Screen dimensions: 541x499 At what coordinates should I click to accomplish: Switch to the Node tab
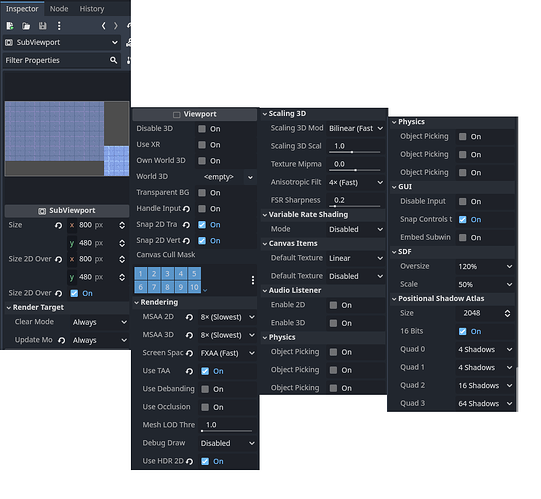59,9
